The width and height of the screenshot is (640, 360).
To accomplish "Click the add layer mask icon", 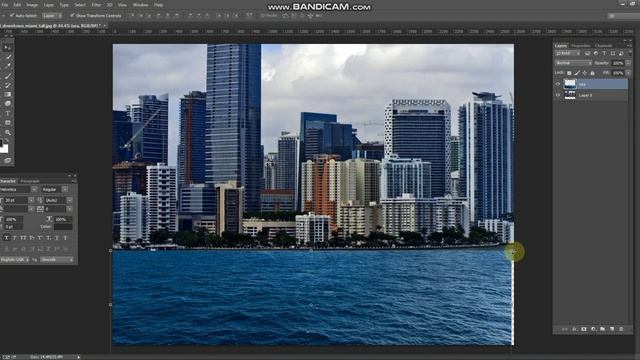I will 584,329.
